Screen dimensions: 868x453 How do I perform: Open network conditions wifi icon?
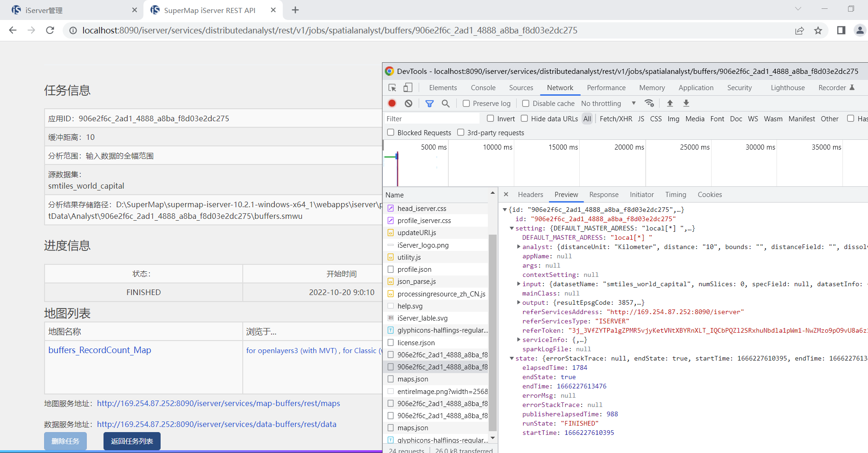[649, 103]
